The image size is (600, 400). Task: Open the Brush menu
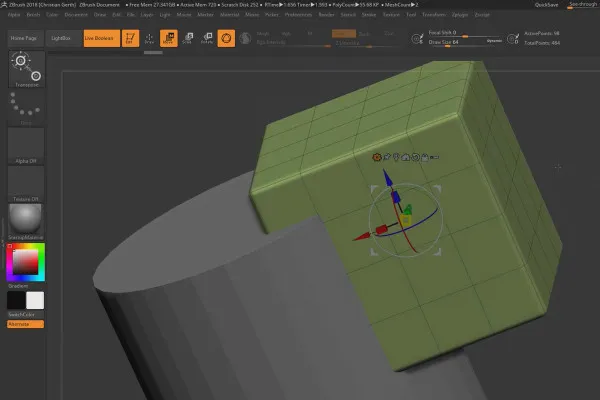[33, 15]
